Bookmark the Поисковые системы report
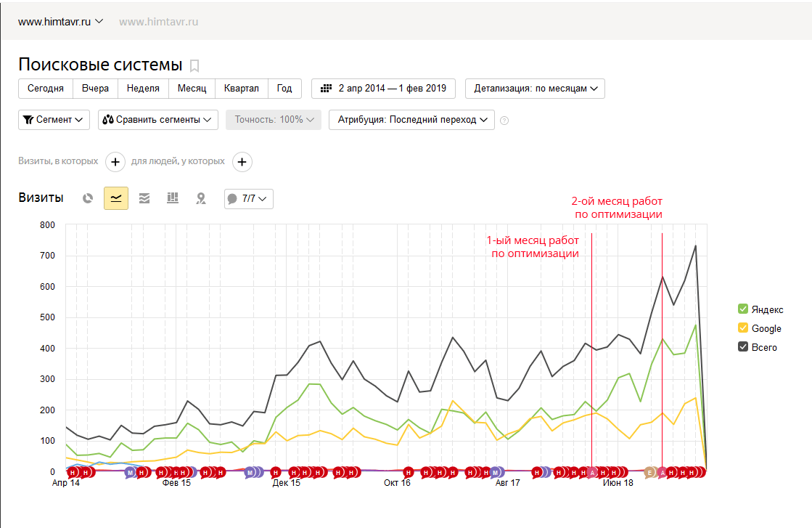This screenshot has height=528, width=812. tap(194, 66)
